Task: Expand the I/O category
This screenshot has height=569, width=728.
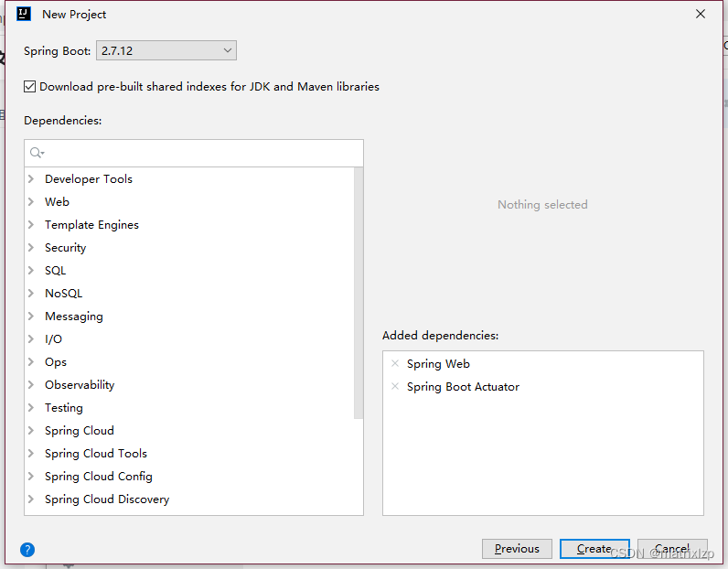Action: pos(31,338)
